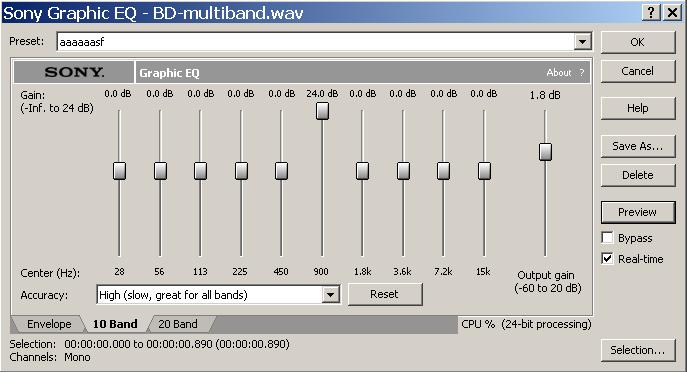Screen dimensions: 687x372
Task: Open Help via the Help button
Action: click(x=637, y=108)
